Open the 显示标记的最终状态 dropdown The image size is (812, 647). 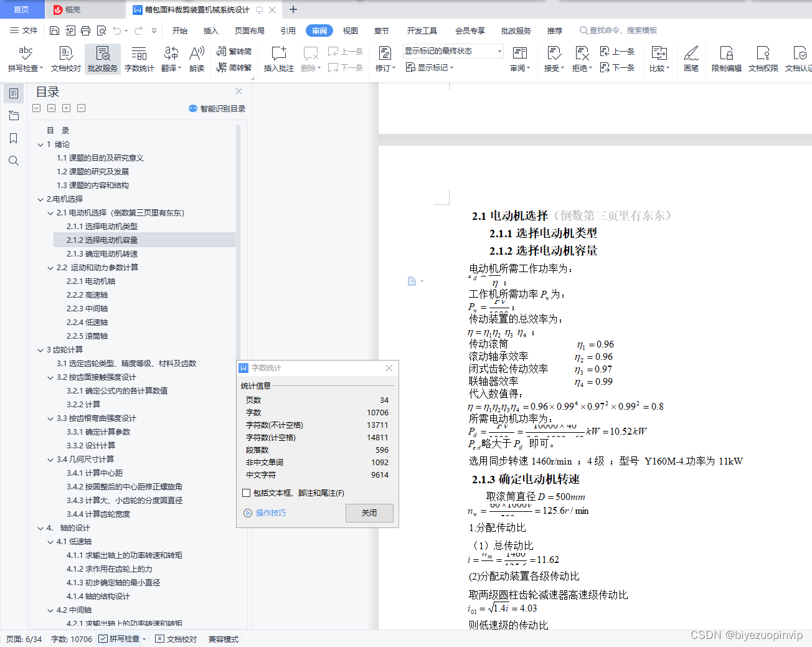pos(453,51)
